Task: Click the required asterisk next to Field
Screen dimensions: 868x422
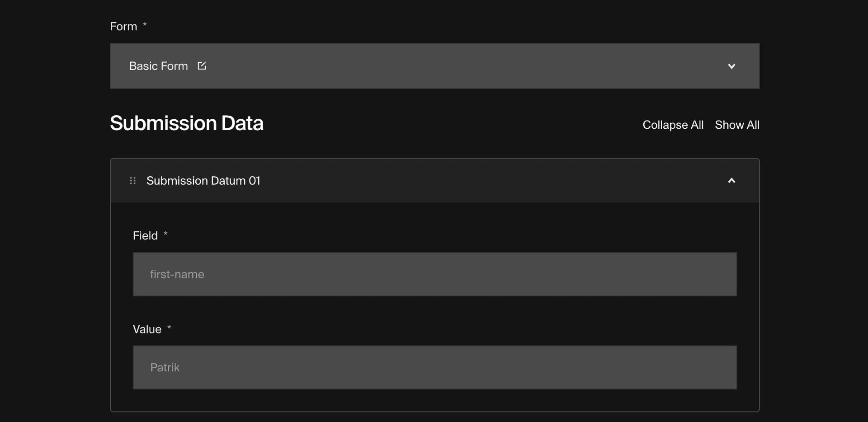Action: [x=165, y=234]
